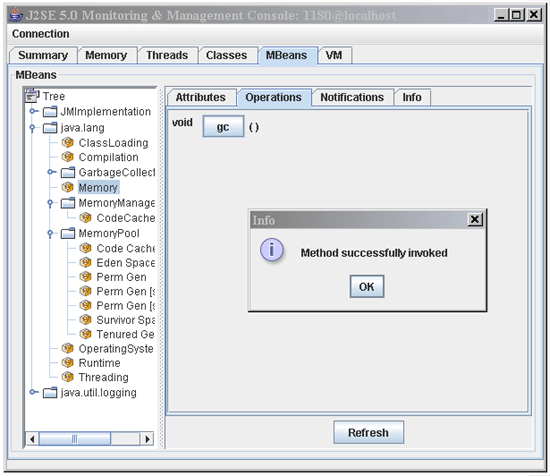Invoke the gc operation button
This screenshot has height=476, width=550.
223,127
